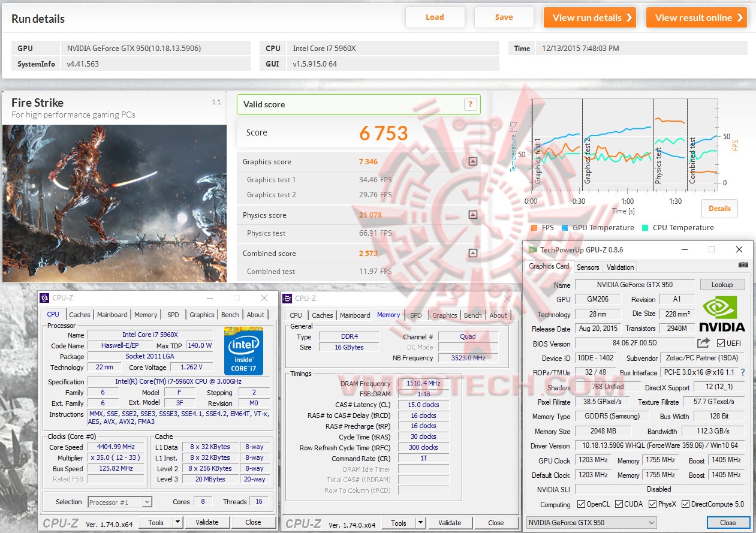Click the BIOS version share/export icon

tap(703, 343)
